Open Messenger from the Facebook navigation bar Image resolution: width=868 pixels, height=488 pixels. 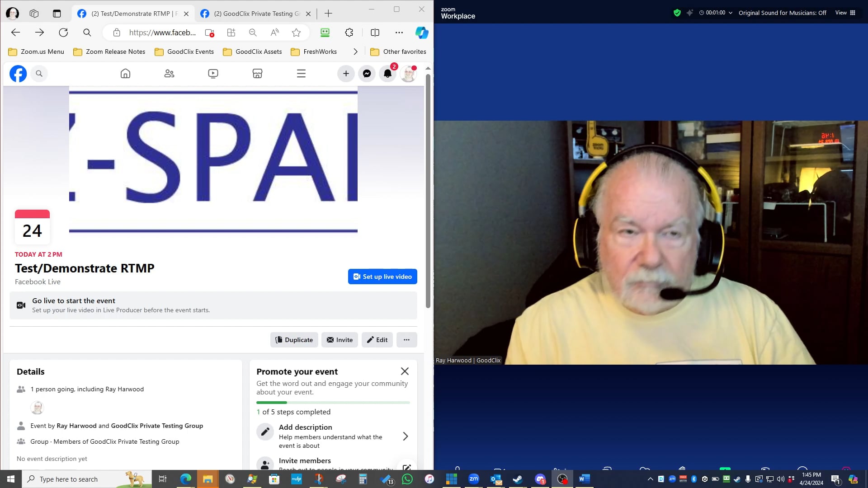(367, 73)
